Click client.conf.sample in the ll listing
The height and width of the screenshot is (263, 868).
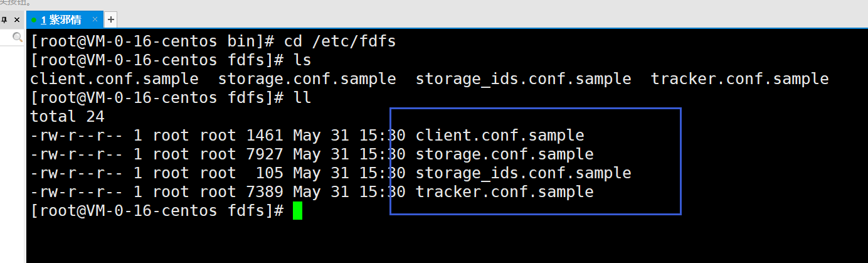pos(500,135)
